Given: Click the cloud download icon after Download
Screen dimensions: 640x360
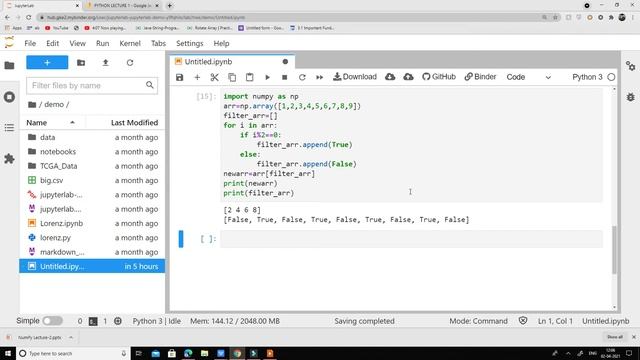Looking at the screenshot, I should click(x=390, y=77).
